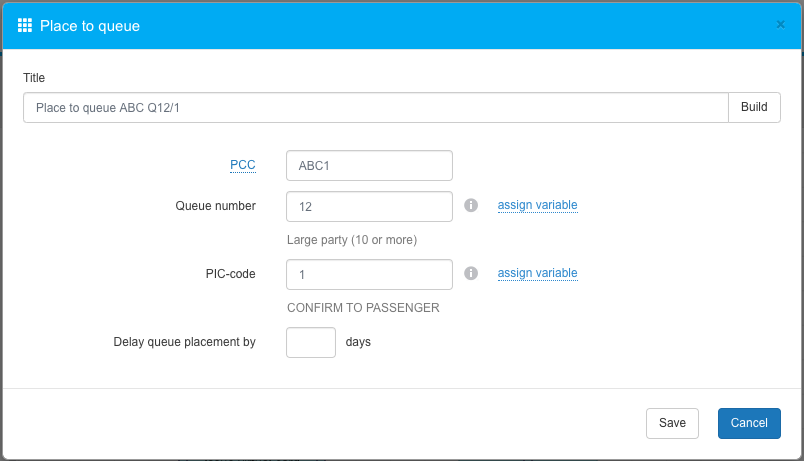
Task: Assign a variable to PIC-code
Action: coord(537,273)
